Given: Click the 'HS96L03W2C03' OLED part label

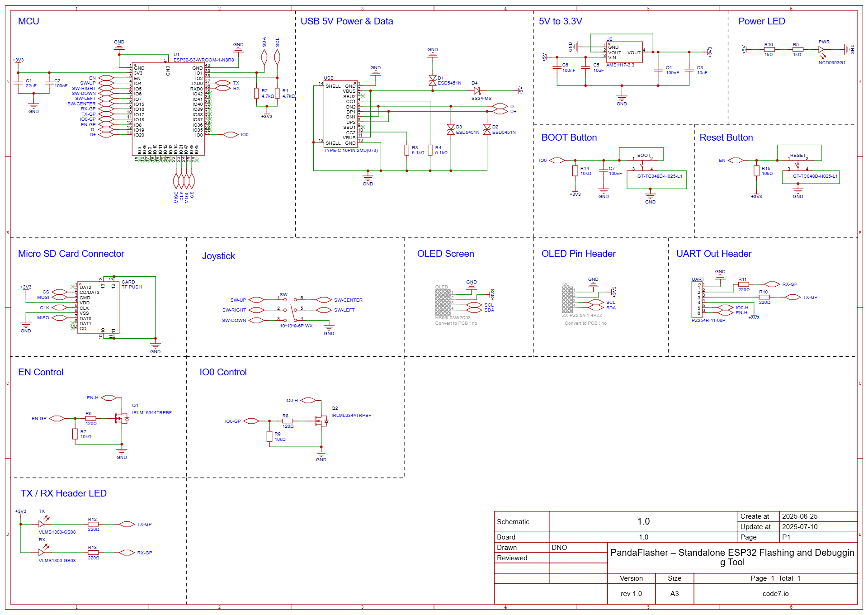Looking at the screenshot, I should pos(453,318).
